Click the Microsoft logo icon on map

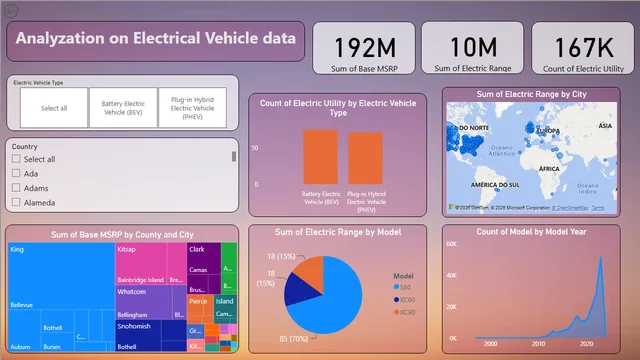coord(451,207)
